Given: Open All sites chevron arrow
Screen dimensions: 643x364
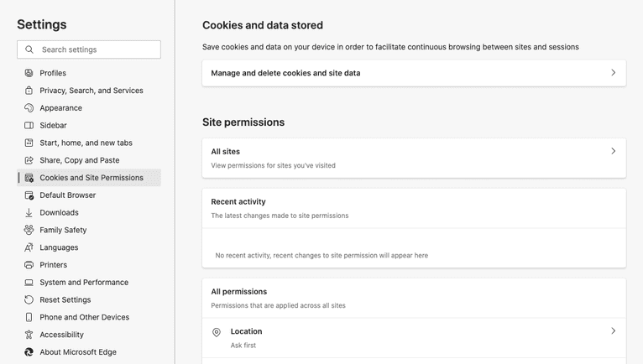Looking at the screenshot, I should coord(613,152).
